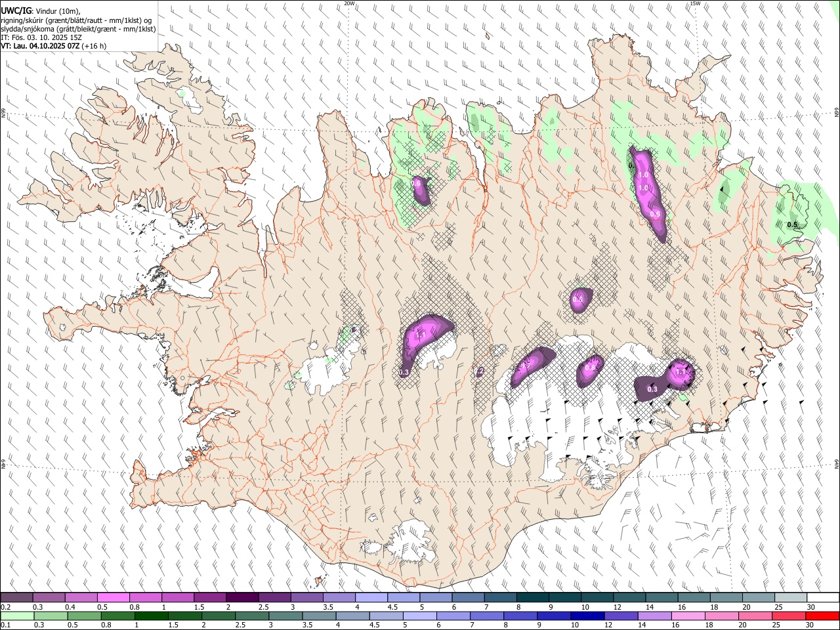840x630 pixels.
Task: Pick the grey-green 3–3.5 rain scale swatch
Action: tap(286, 616)
